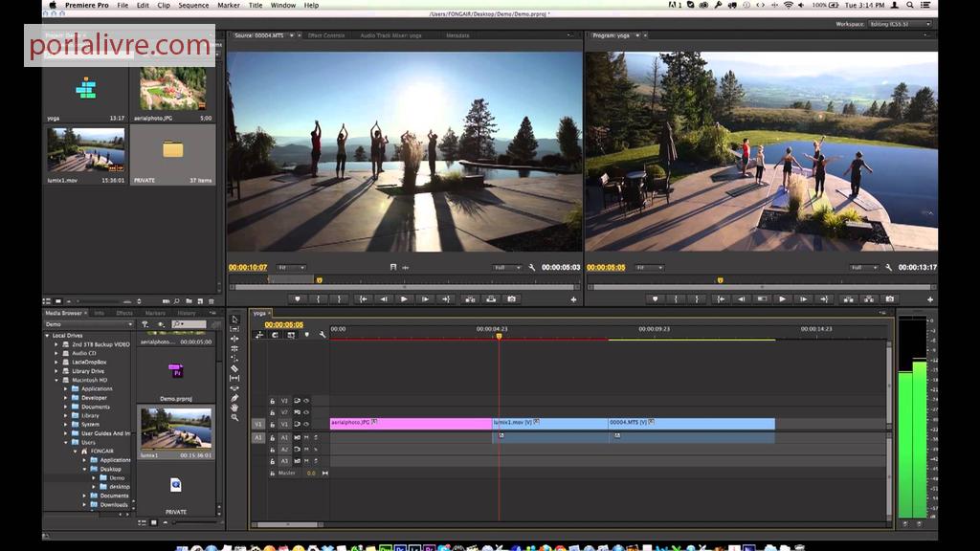Select the Pen tool
Screen dimensions: 980x551
click(x=235, y=398)
